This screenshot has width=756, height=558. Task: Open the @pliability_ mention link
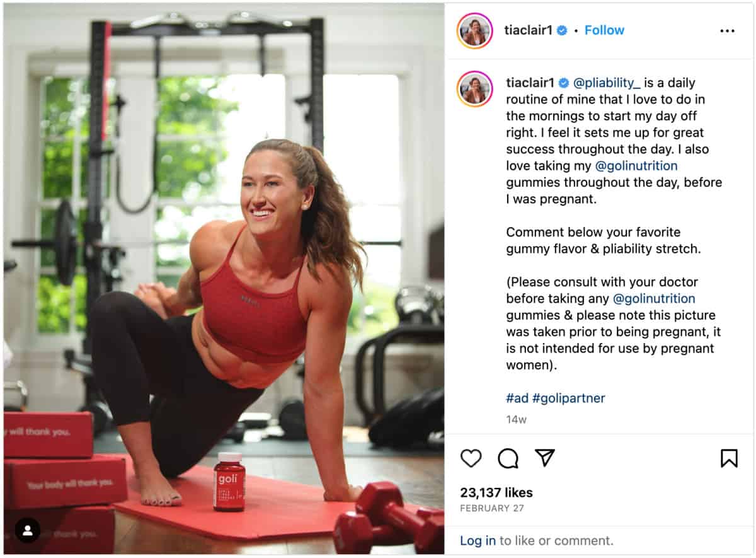607,83
